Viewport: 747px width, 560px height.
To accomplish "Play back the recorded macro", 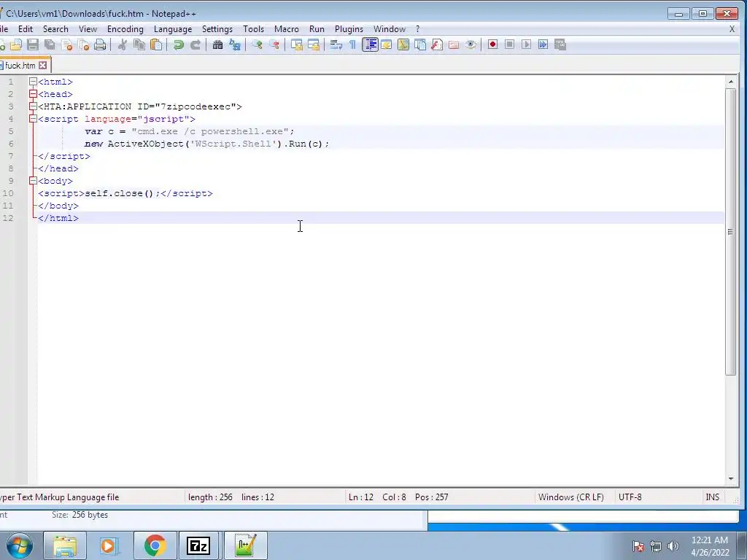I will click(x=527, y=44).
